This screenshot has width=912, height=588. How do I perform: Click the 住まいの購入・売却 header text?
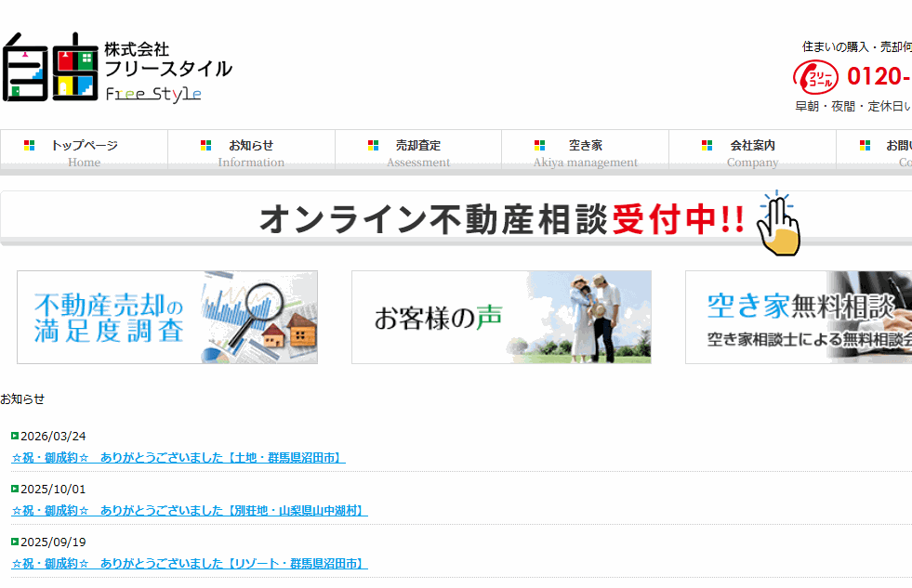pos(857,47)
